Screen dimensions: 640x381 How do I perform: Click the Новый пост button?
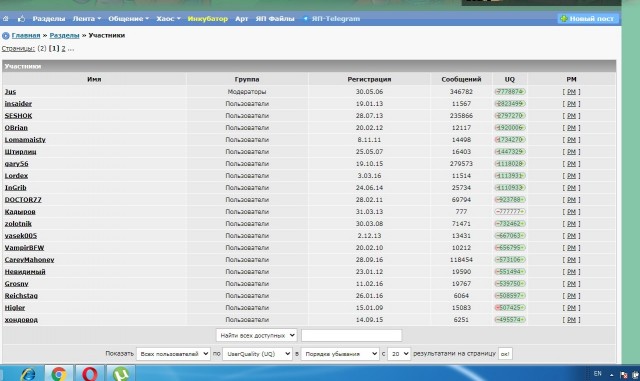[x=588, y=19]
